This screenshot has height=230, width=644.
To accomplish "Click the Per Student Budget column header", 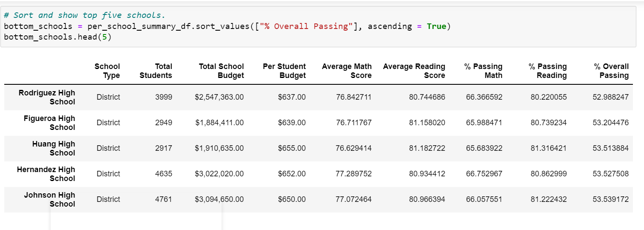I will (x=284, y=71).
